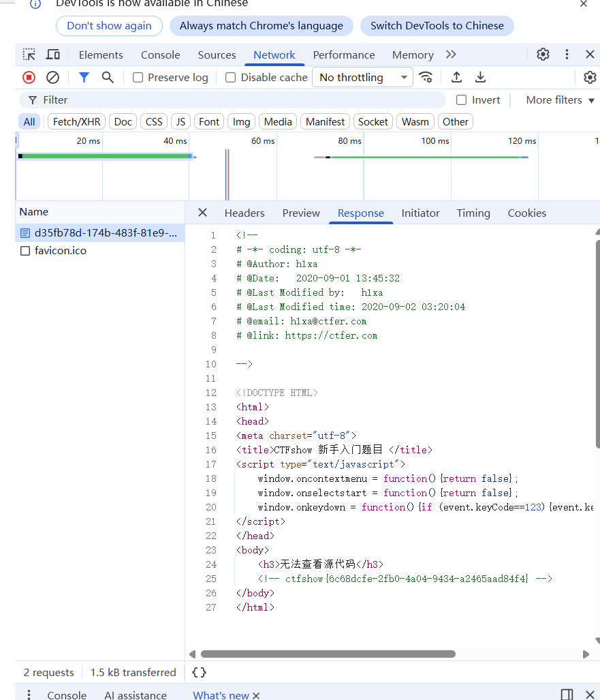The width and height of the screenshot is (600, 700).
Task: Click Switch DevTools to Chinese
Action: click(437, 26)
